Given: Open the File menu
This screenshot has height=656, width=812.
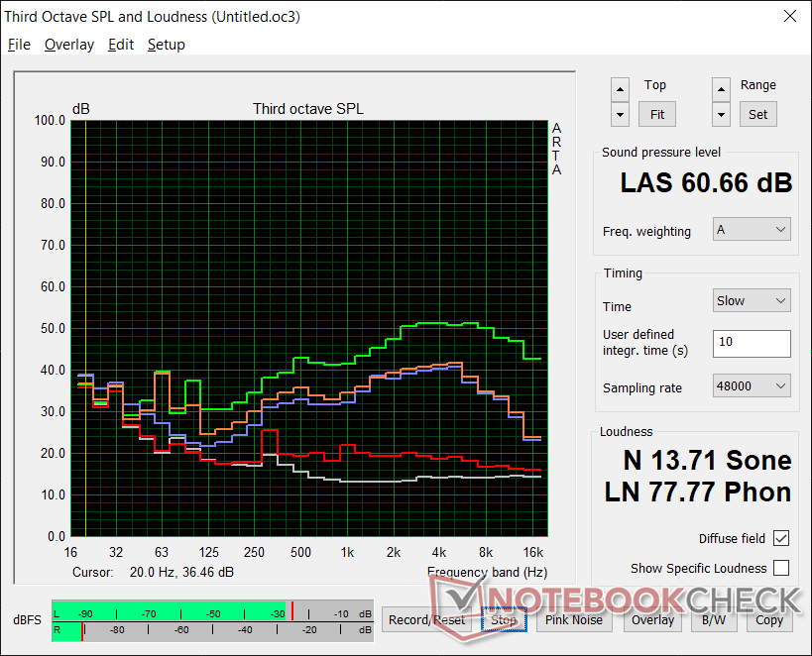Looking at the screenshot, I should (x=19, y=45).
